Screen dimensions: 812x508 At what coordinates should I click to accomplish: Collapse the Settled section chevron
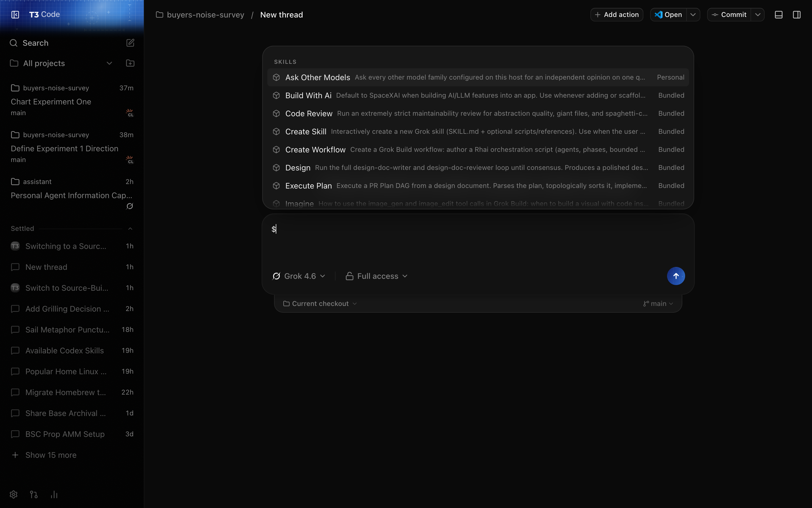tap(130, 229)
